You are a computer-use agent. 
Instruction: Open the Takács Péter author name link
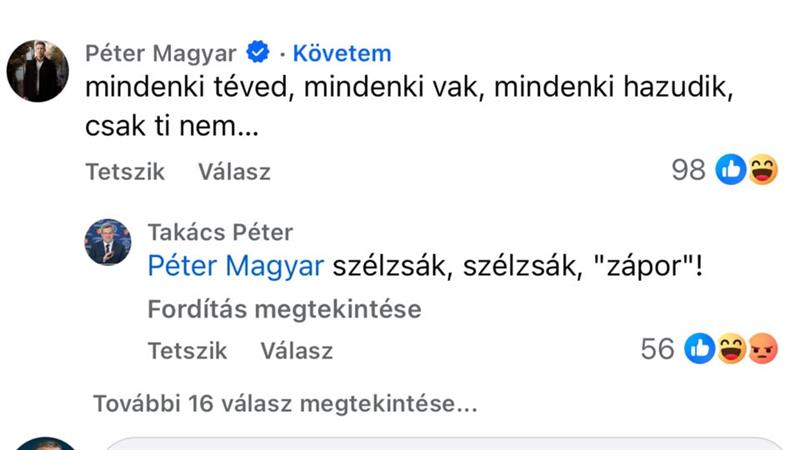(220, 233)
